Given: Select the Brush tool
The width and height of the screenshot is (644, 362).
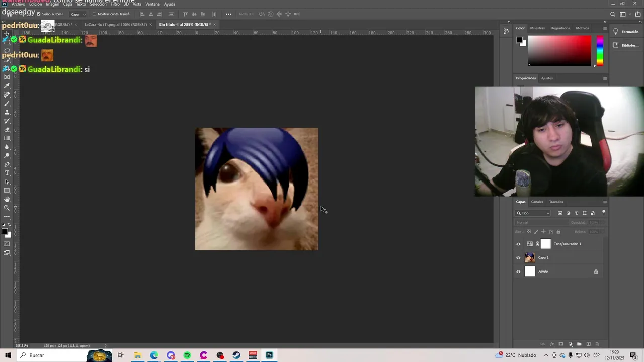Looking at the screenshot, I should pos(7,103).
